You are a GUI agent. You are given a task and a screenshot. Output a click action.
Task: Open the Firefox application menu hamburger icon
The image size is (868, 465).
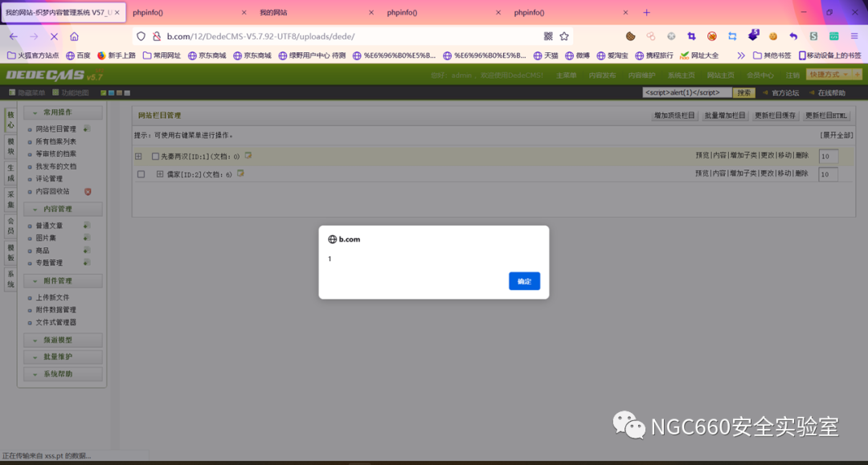tap(854, 36)
